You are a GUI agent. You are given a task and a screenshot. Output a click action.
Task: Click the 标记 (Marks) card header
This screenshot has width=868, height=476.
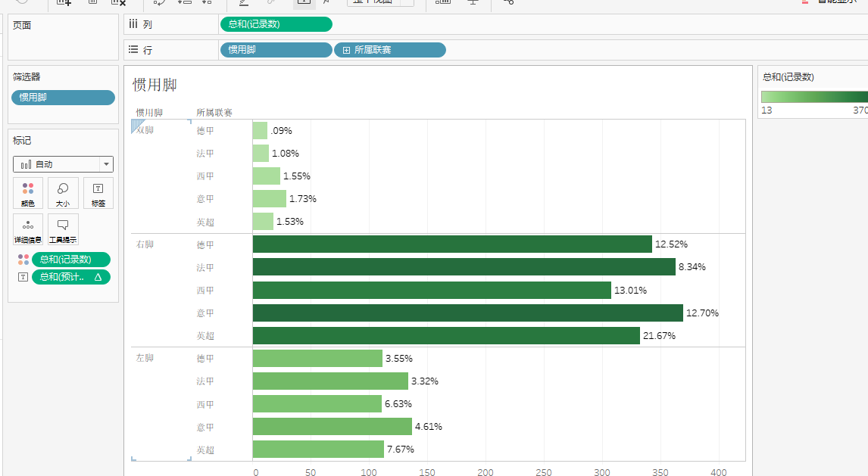[22, 141]
